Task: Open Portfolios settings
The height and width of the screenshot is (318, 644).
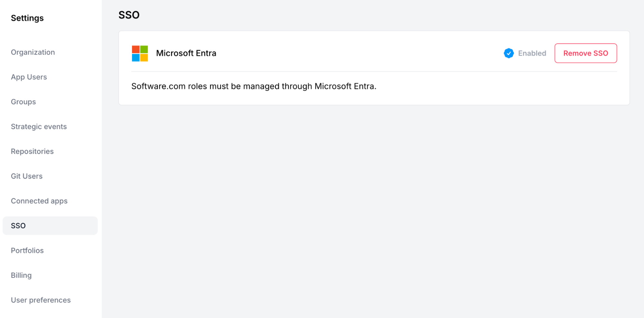Action: click(27, 250)
